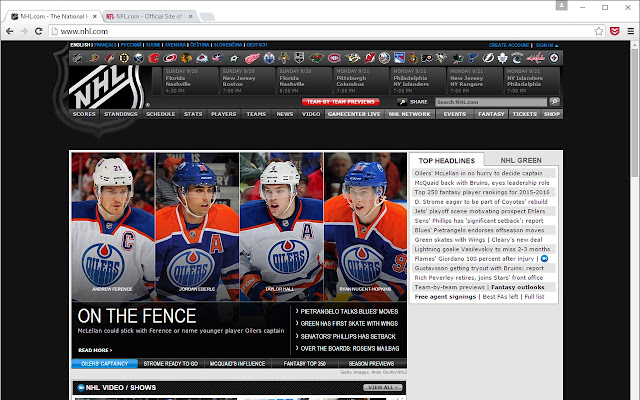Reload the page
The image size is (640, 400).
click(39, 31)
